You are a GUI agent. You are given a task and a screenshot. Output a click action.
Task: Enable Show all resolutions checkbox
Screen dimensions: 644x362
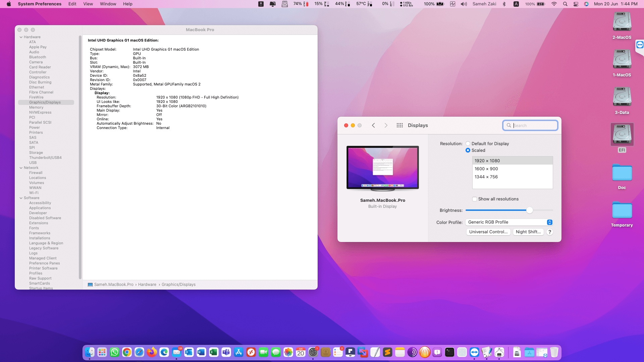tap(475, 199)
